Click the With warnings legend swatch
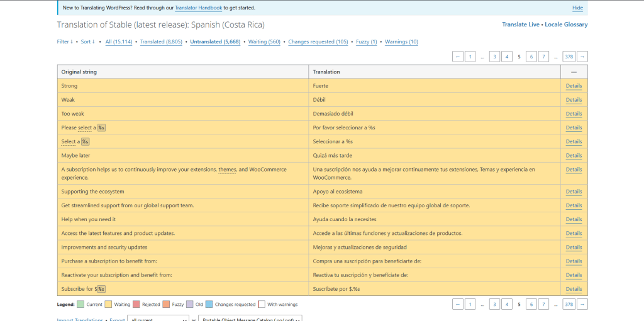Screen dimensions: 644x321 (261, 305)
